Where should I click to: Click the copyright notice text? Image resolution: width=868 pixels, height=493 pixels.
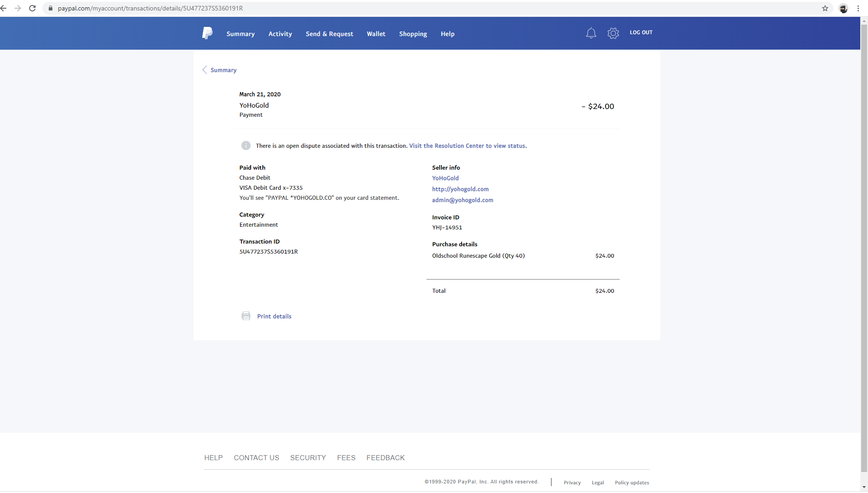[x=482, y=482]
